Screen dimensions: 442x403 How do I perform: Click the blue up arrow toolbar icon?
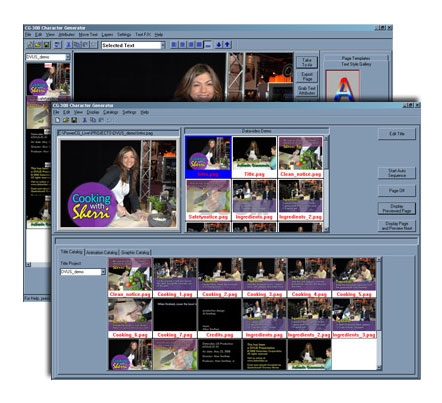click(x=227, y=45)
